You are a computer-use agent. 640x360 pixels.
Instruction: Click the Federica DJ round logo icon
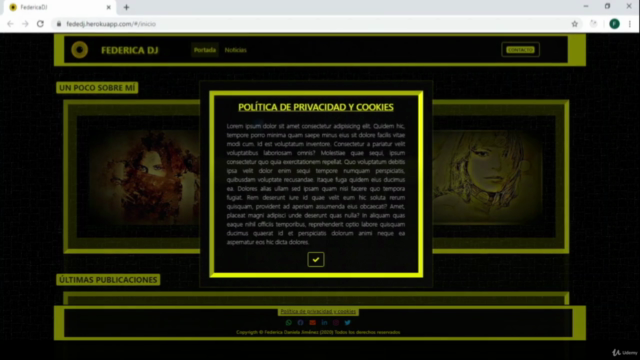click(80, 50)
